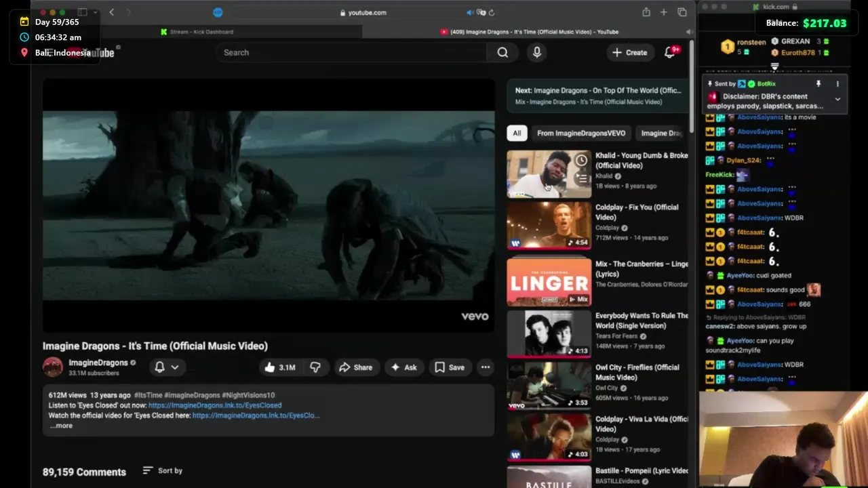This screenshot has width=868, height=488.
Task: Click FreeKick username in chat
Action: tap(719, 175)
